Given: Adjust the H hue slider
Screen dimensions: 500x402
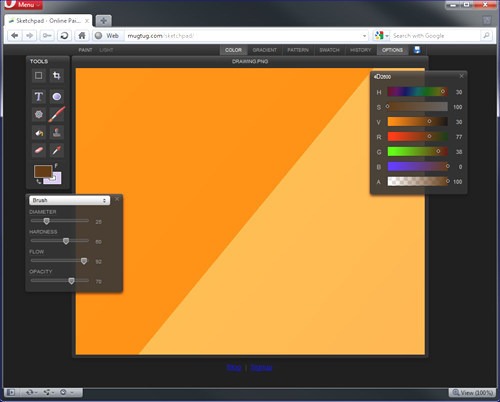Looking at the screenshot, I should pos(417,92).
